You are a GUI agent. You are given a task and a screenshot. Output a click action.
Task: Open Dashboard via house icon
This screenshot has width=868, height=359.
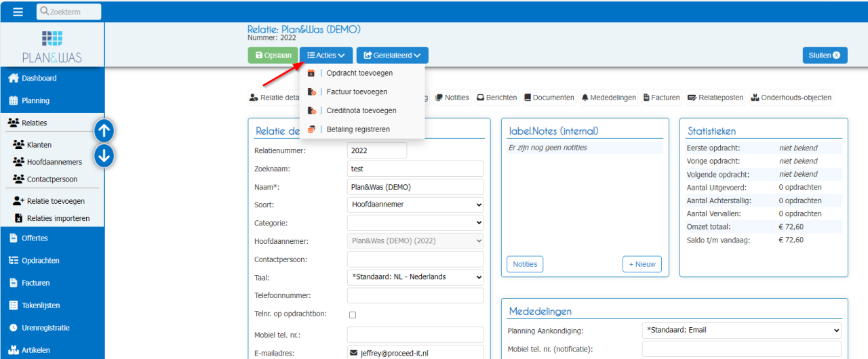[13, 79]
